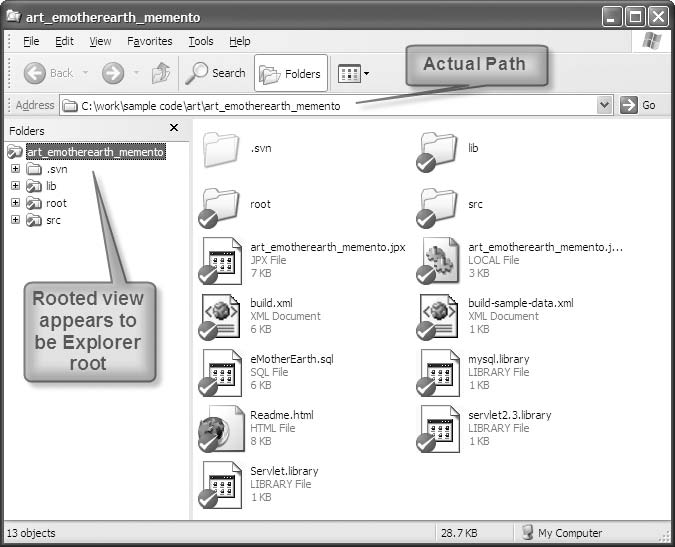Click the Up folder toolbar icon
675x547 pixels.
(x=160, y=73)
